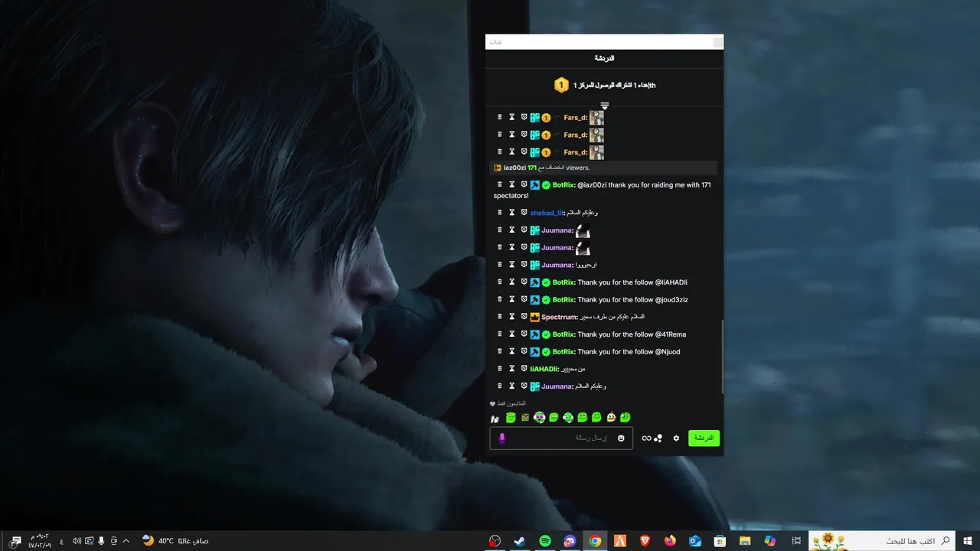Open Spotify from the taskbar
980x551 pixels.
545,541
